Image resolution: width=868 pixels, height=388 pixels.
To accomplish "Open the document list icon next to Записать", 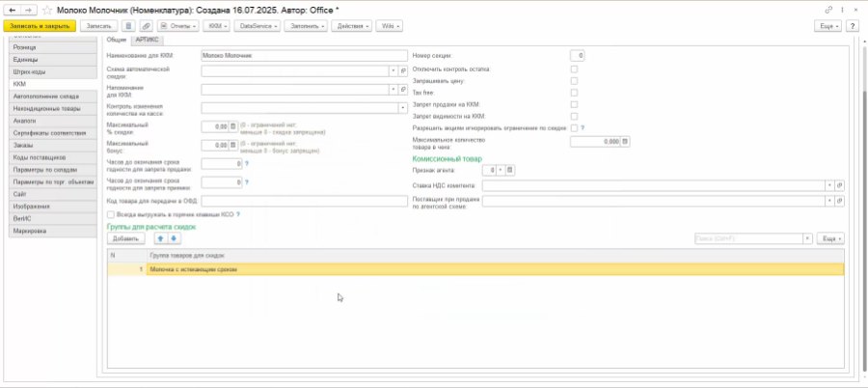I will pos(128,26).
